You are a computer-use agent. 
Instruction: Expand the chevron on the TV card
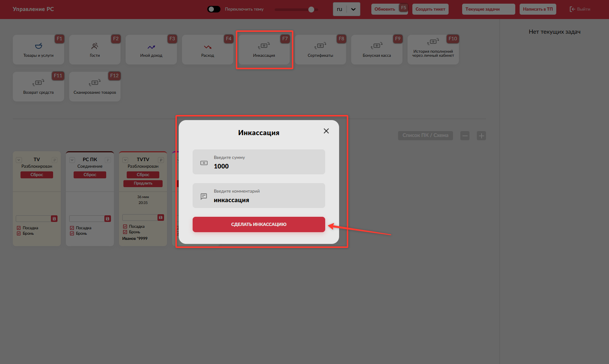click(19, 160)
